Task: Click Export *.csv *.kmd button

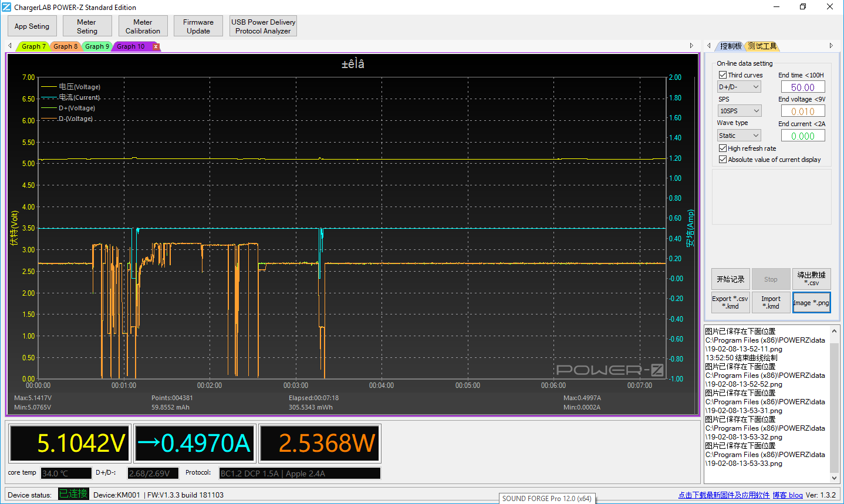Action: click(x=730, y=303)
